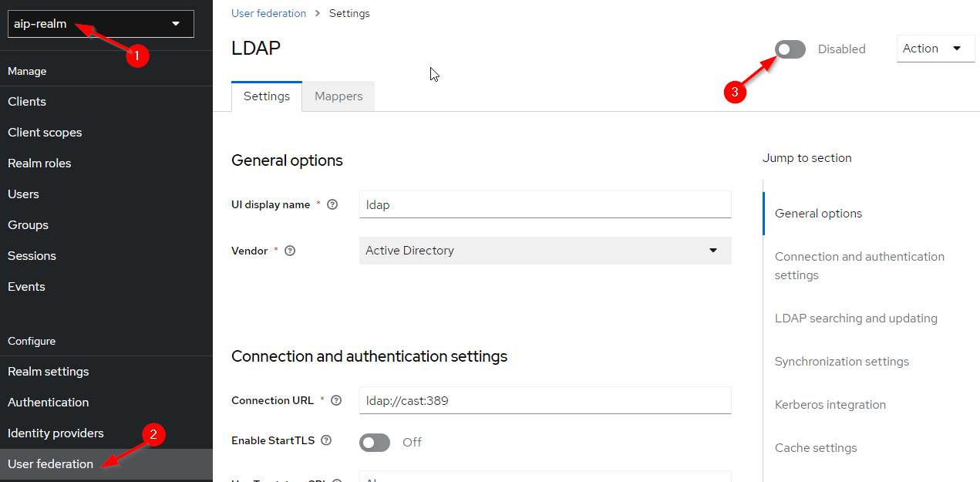The image size is (980, 482).
Task: Click the UI display name field
Action: click(544, 204)
